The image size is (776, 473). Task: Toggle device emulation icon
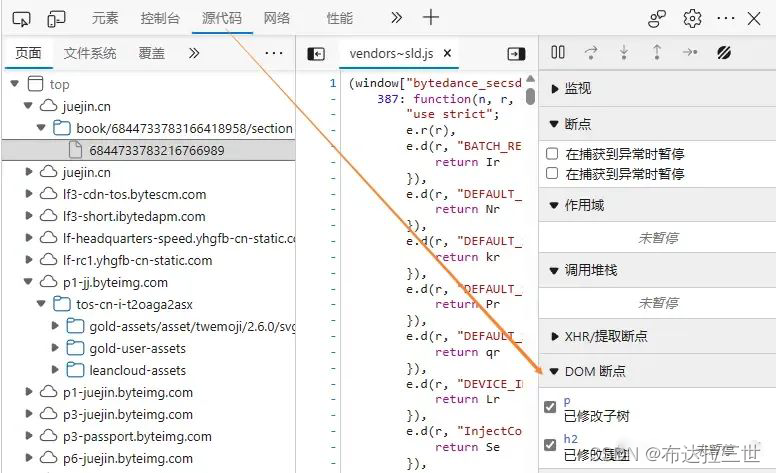[56, 19]
